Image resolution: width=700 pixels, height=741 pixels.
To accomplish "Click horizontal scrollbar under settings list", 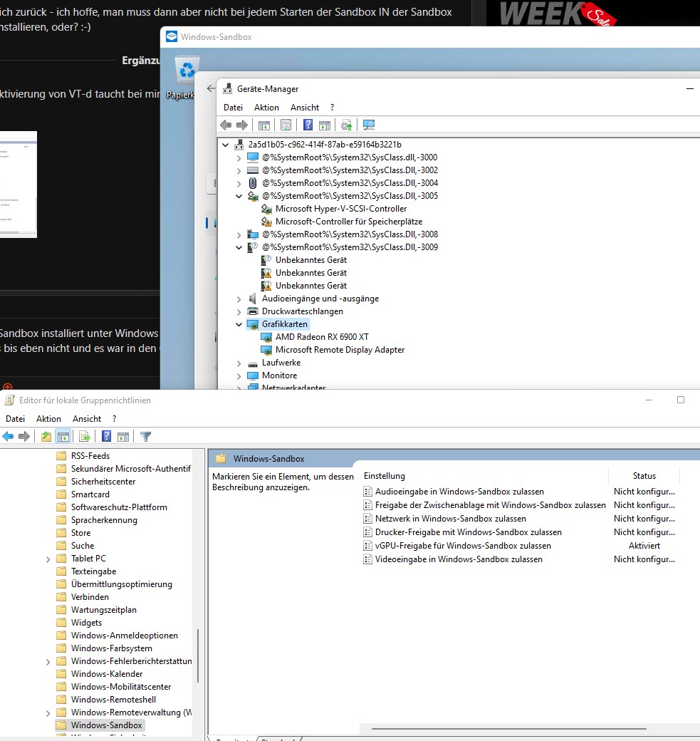I will [x=508, y=729].
